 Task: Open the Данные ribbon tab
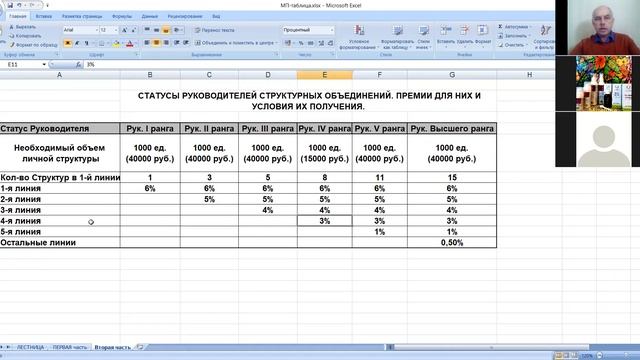click(x=149, y=16)
